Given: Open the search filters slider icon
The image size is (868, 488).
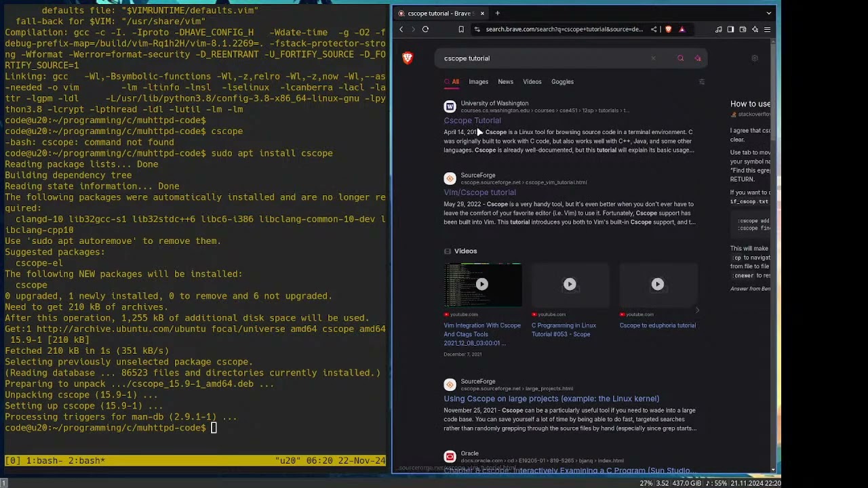Looking at the screenshot, I should tap(701, 81).
